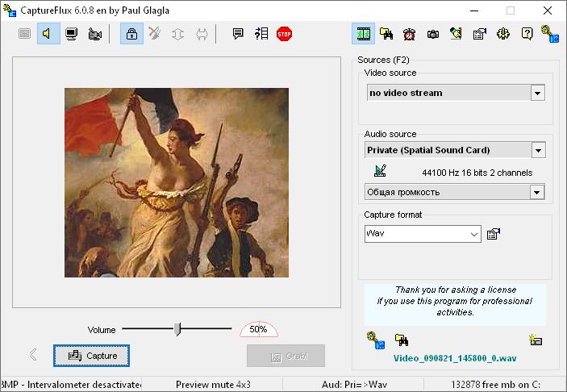Click the Volume slider handle
Screen dimensions: 567x392
177,329
